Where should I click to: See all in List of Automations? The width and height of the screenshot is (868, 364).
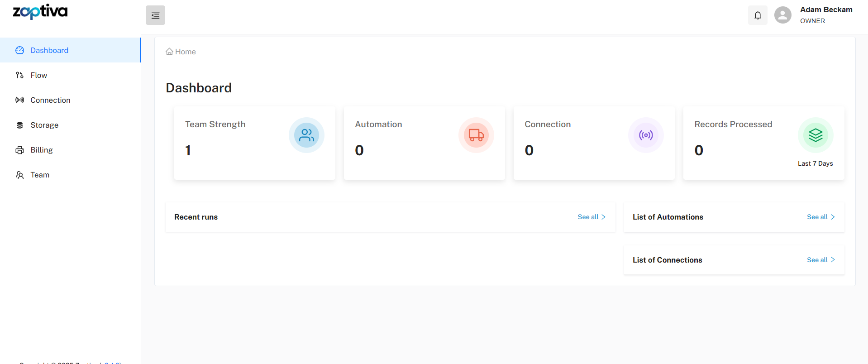(x=820, y=217)
